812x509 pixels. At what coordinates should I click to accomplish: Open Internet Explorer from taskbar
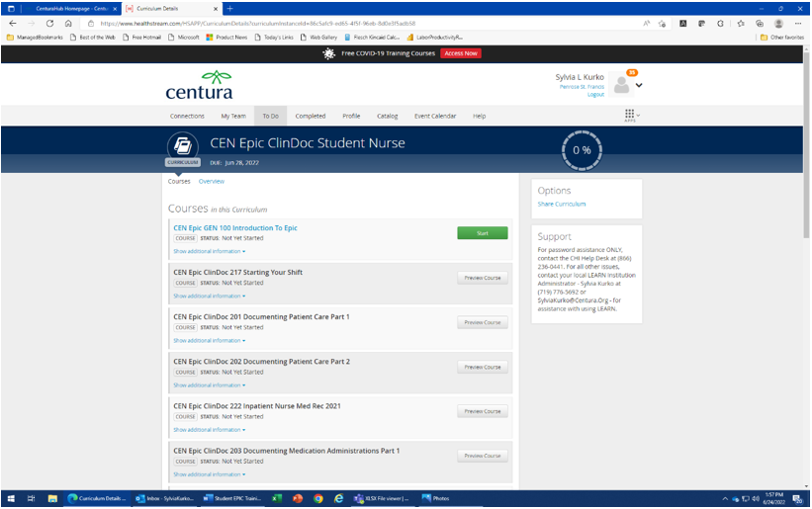click(x=338, y=499)
